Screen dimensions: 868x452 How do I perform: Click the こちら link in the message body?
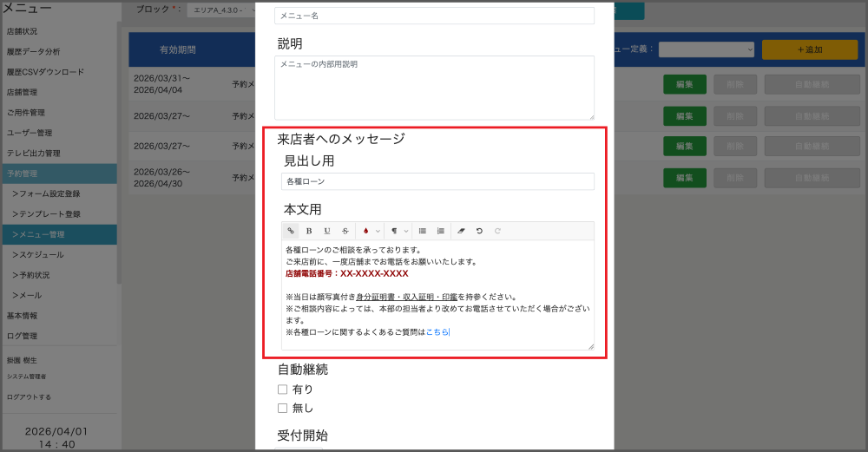[x=437, y=332]
